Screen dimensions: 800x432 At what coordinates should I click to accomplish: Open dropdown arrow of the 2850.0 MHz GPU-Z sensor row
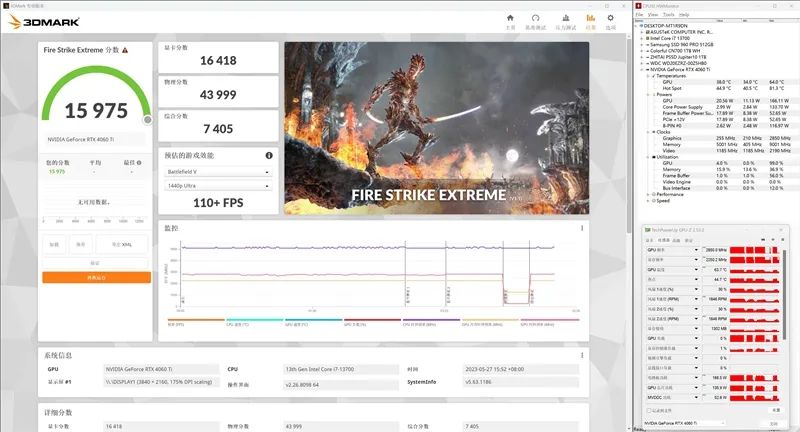pos(696,250)
